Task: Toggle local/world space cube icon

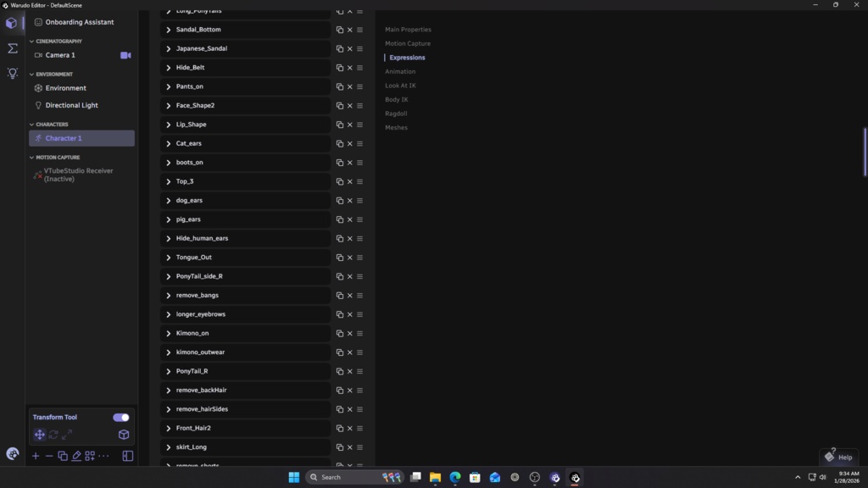Action: point(124,435)
